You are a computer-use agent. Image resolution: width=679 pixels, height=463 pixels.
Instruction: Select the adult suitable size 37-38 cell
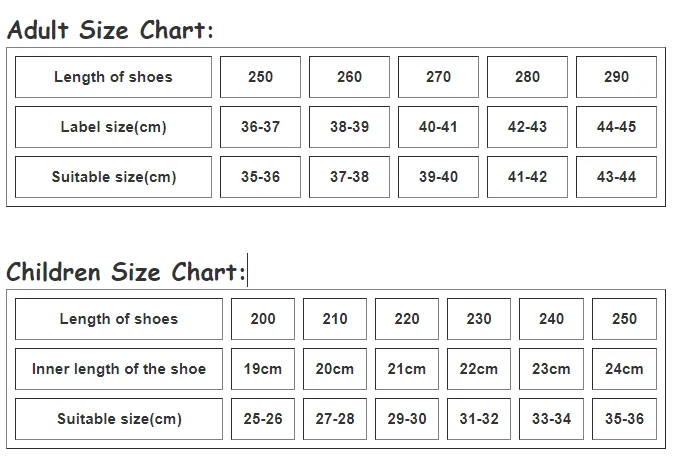click(x=349, y=177)
